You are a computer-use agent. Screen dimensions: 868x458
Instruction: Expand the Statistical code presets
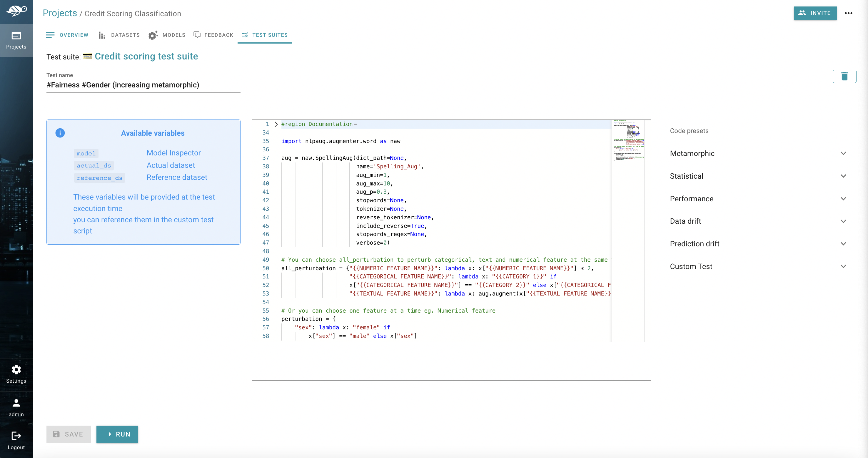759,176
